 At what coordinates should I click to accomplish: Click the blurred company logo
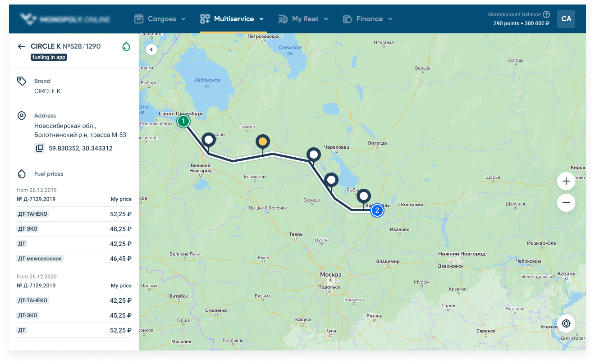click(x=65, y=19)
